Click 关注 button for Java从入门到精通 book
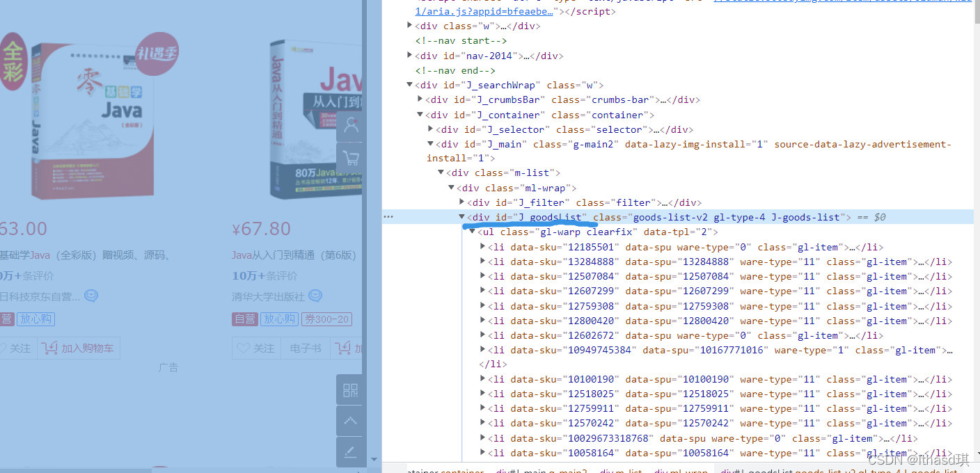980x473 pixels. pos(256,348)
